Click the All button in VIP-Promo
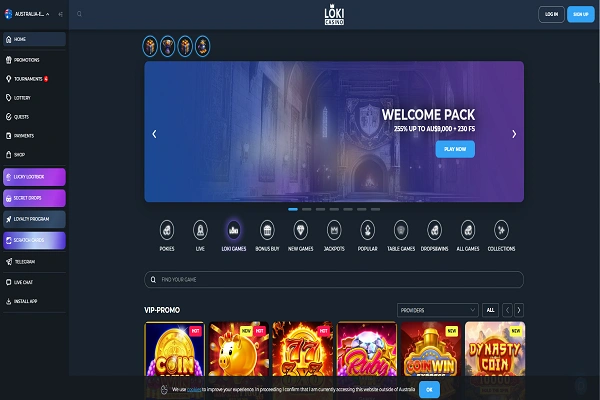This screenshot has width=600, height=400. 490,310
